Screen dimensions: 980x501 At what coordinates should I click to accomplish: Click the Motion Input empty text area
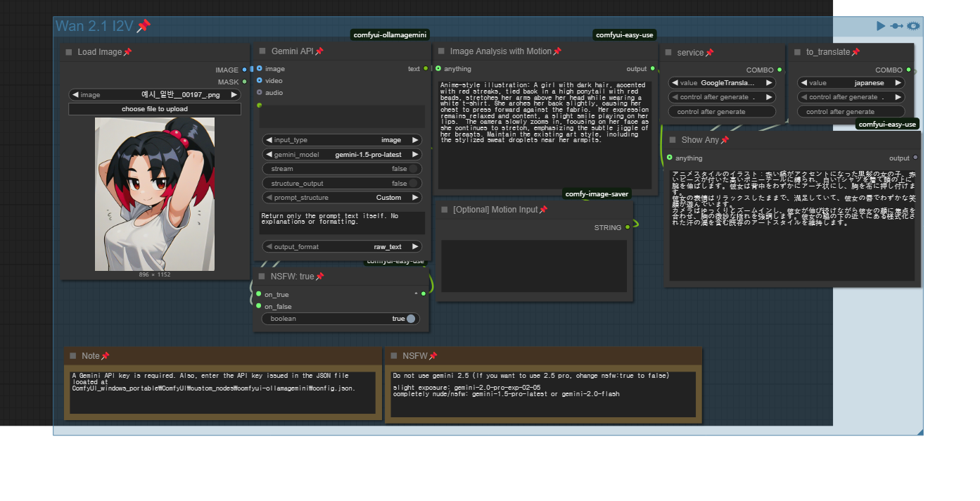pyautogui.click(x=533, y=266)
